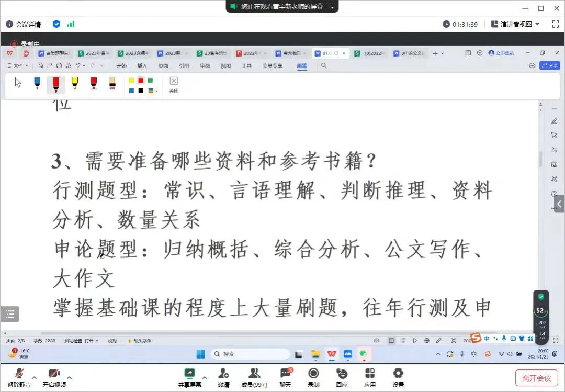Open the 审阅 ribbon tab
Image resolution: width=565 pixels, height=392 pixels.
pyautogui.click(x=205, y=66)
